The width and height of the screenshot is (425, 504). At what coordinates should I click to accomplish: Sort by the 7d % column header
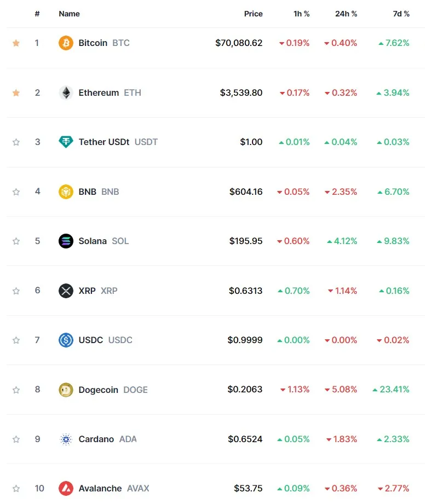401,14
